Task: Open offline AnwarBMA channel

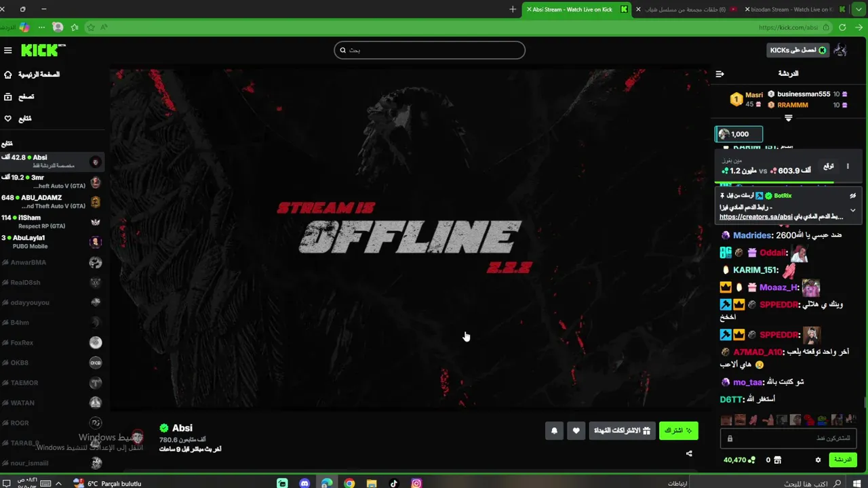Action: pos(52,262)
